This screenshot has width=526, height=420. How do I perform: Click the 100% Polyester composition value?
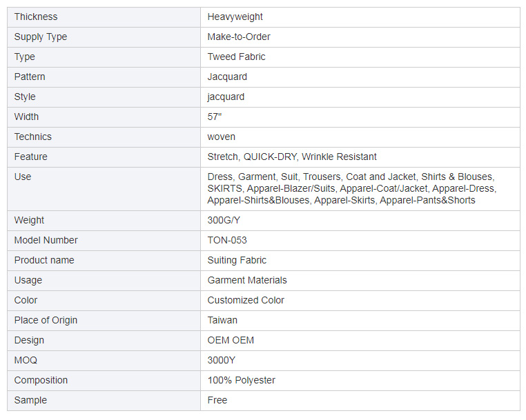pos(241,381)
